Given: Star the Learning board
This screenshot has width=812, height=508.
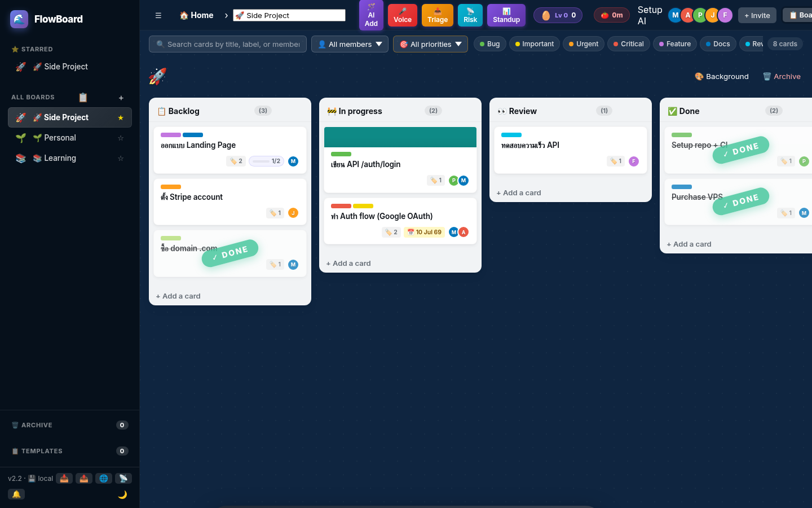Looking at the screenshot, I should click(121, 158).
